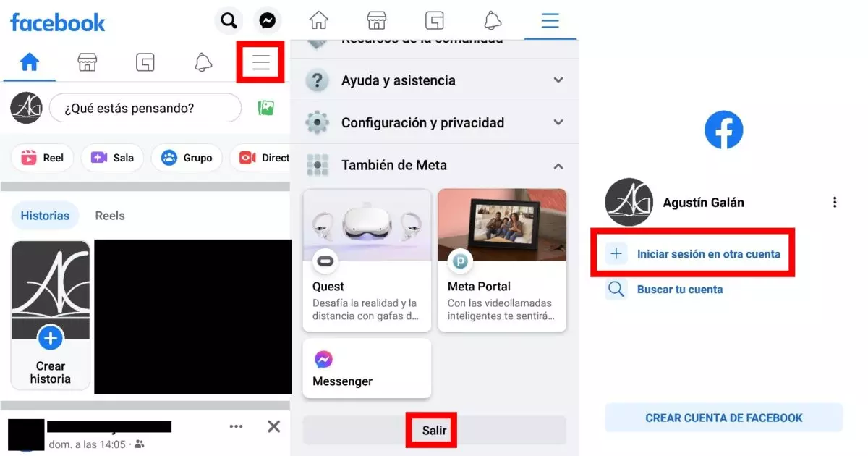Tap the ¿Qué estás pensando? field
Viewport: 868px width, 456px height.
tap(145, 109)
